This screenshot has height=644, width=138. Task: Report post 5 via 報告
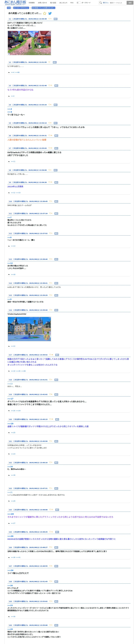click(x=56, y=123)
